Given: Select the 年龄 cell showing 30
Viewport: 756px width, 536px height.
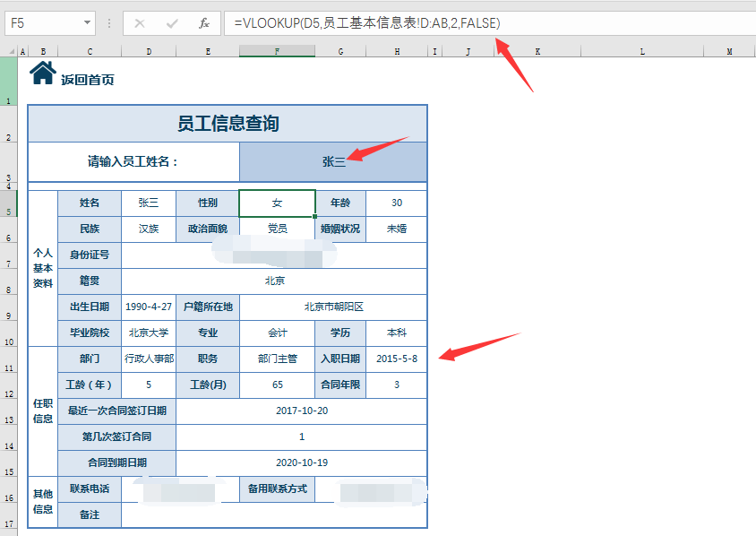Looking at the screenshot, I should 396,203.
